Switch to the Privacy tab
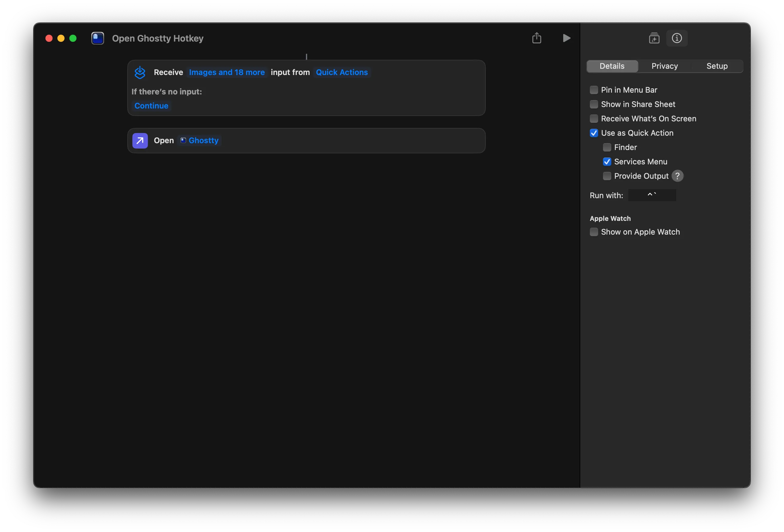The height and width of the screenshot is (532, 784). point(664,66)
